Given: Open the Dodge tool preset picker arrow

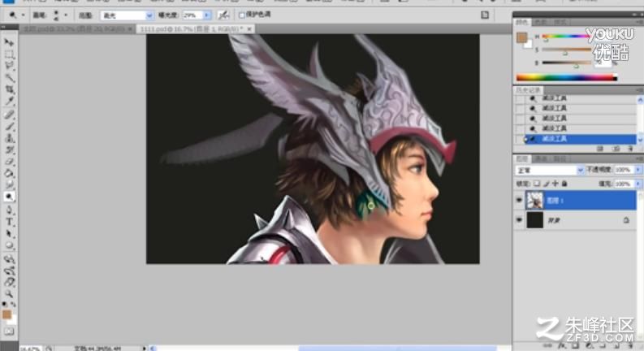Looking at the screenshot, I should pyautogui.click(x=23, y=15).
